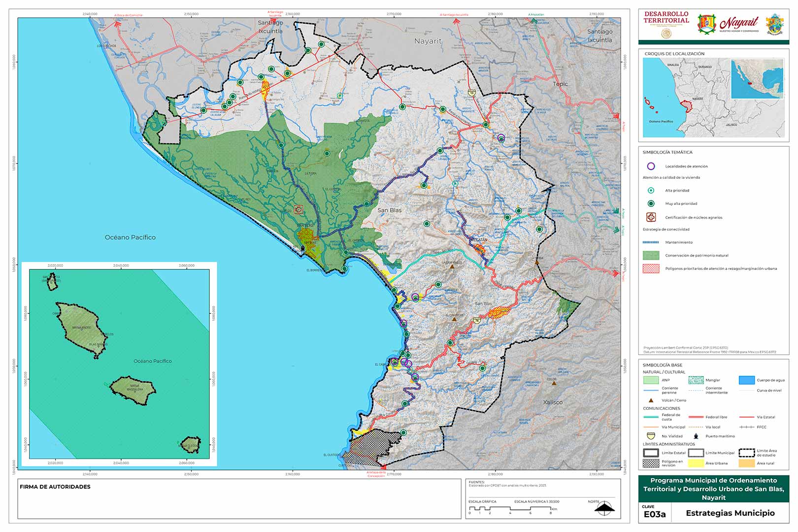
Task: Click the "Estrategia de conectividad" legend subheading
Action: [x=666, y=230]
